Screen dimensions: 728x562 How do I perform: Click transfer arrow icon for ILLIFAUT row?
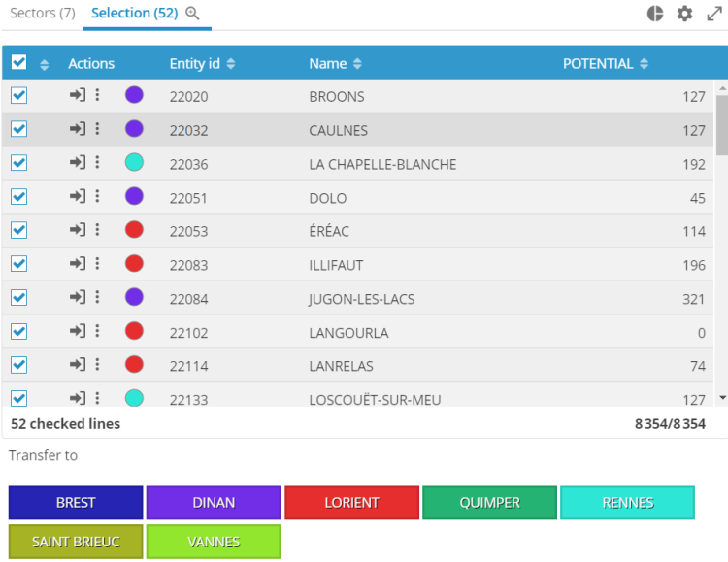(78, 263)
